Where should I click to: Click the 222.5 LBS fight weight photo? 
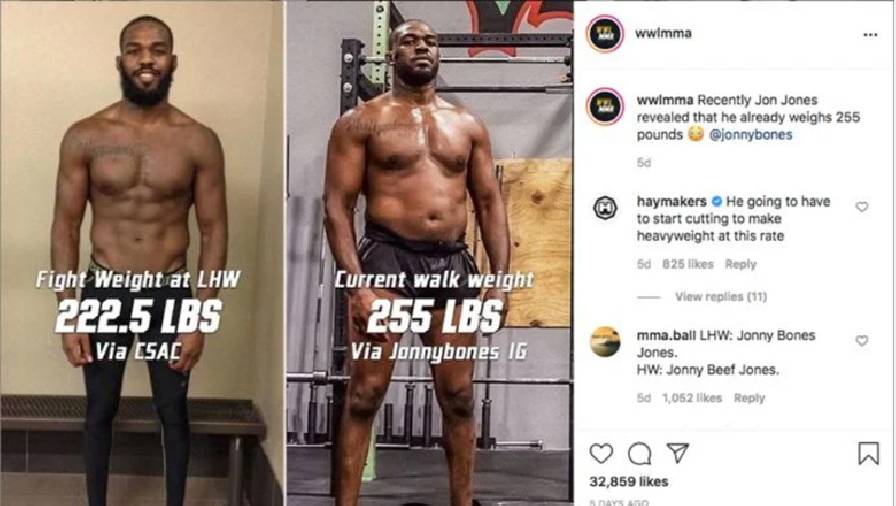[x=142, y=253]
